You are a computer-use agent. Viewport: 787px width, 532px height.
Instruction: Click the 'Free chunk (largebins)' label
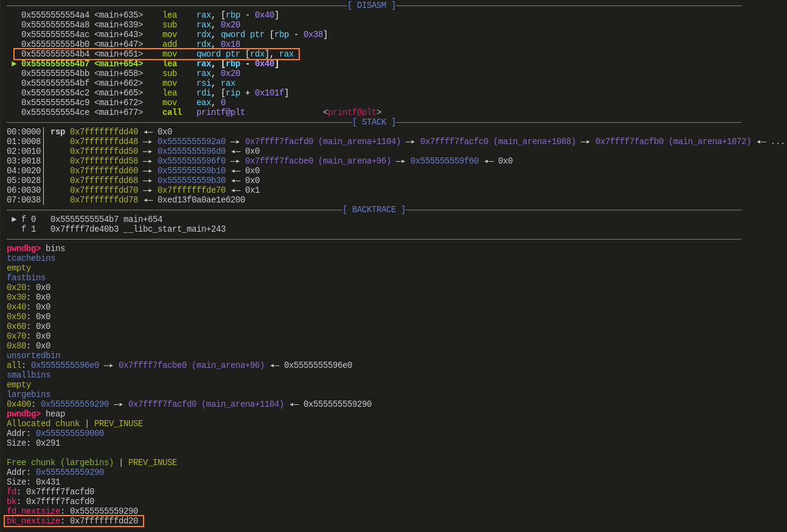tap(60, 463)
